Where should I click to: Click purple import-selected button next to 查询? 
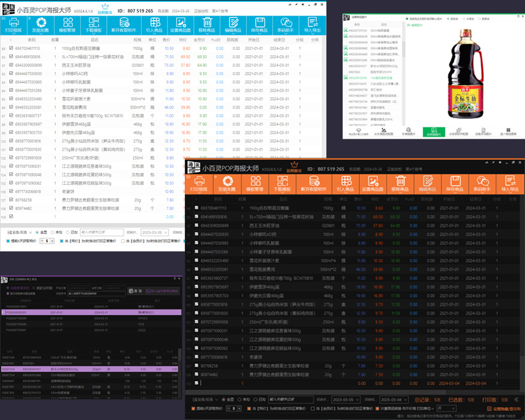pos(162,291)
